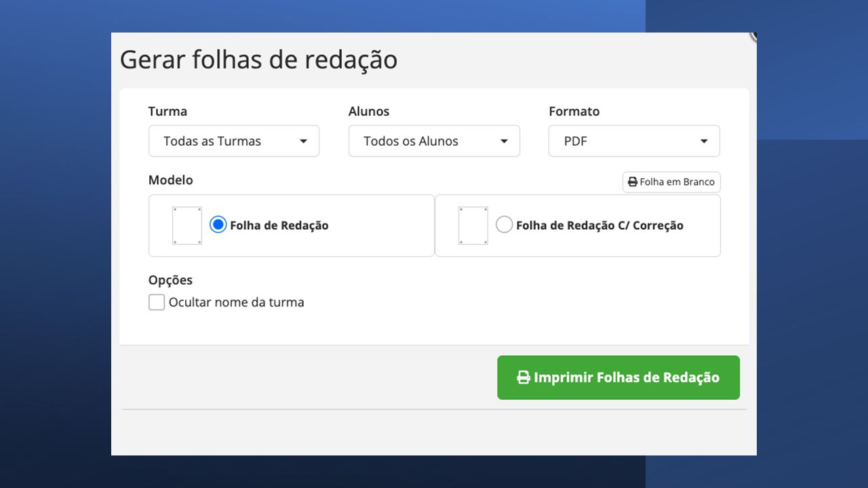Open the Turma dropdown showing Todas as Turmas
The image size is (868, 488).
click(x=234, y=141)
